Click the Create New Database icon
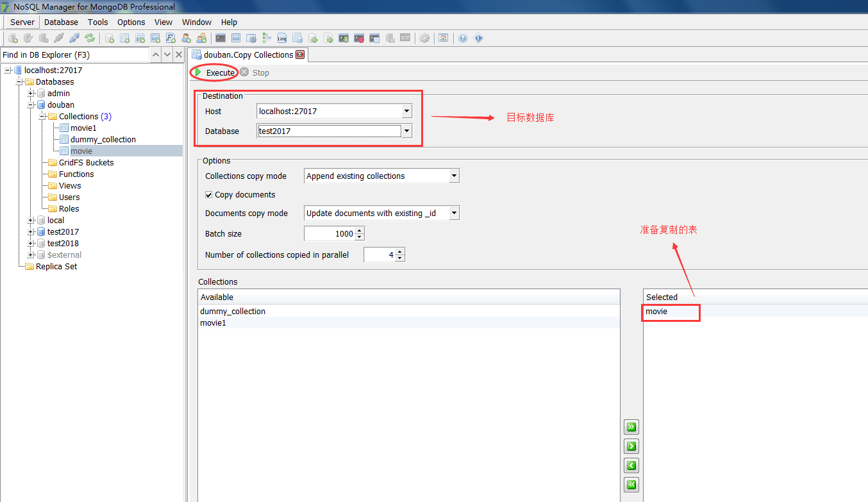The width and height of the screenshot is (868, 502). coord(108,38)
